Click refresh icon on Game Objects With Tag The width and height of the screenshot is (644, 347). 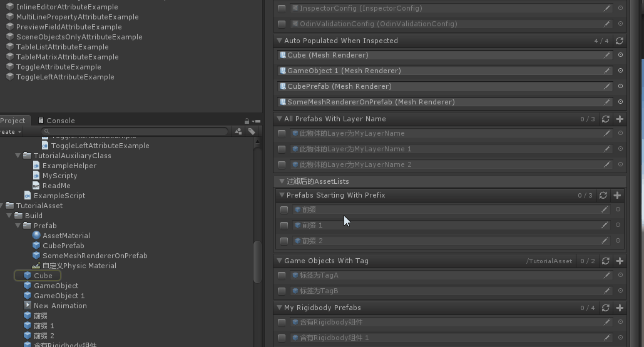click(x=605, y=261)
